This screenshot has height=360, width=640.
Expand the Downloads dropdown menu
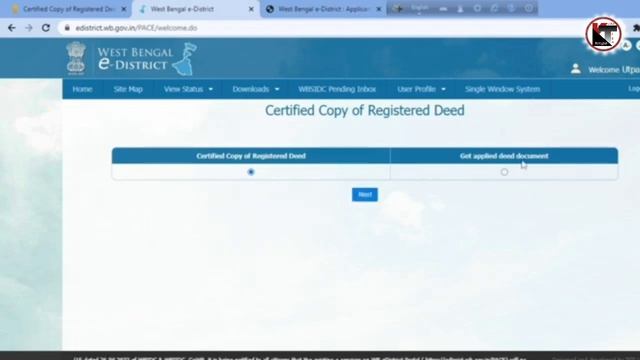256,89
